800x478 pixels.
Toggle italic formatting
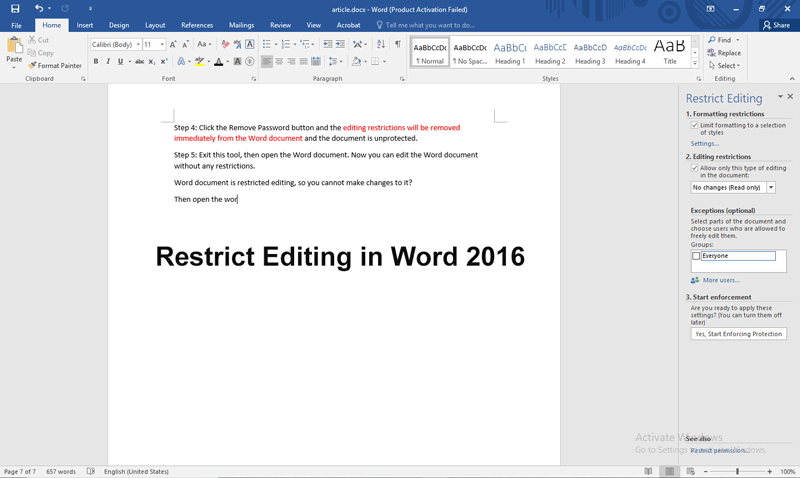(x=108, y=61)
